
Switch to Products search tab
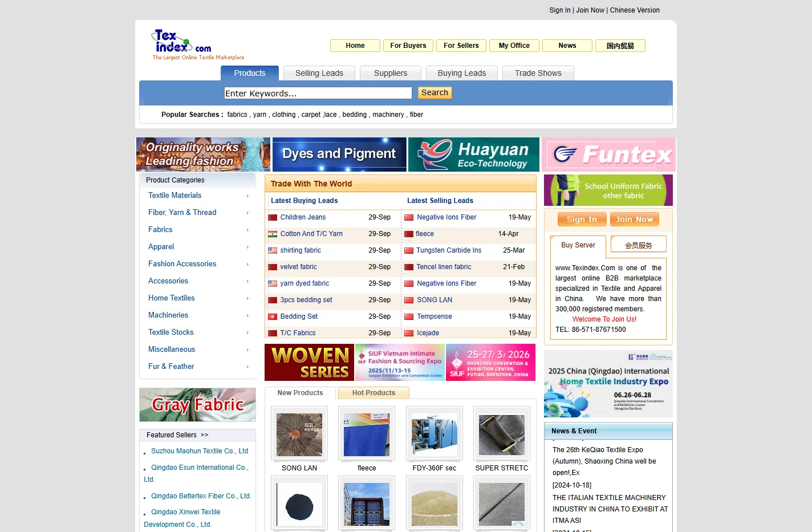click(x=250, y=73)
